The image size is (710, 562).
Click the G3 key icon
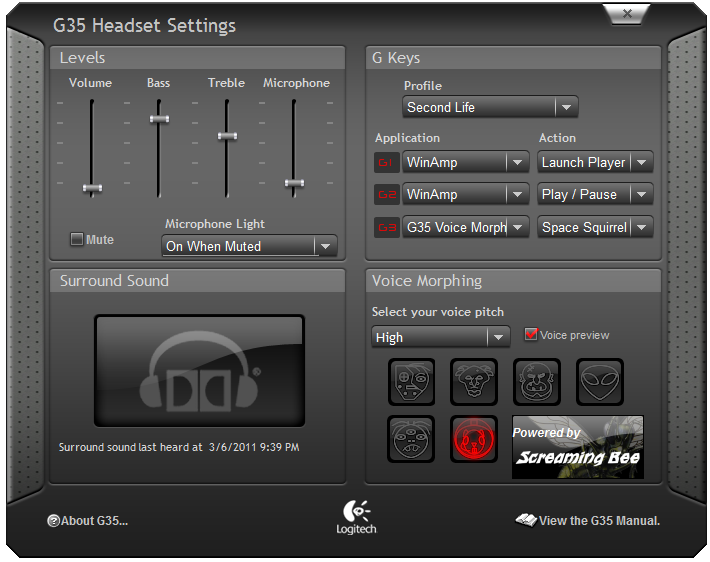pyautogui.click(x=386, y=228)
